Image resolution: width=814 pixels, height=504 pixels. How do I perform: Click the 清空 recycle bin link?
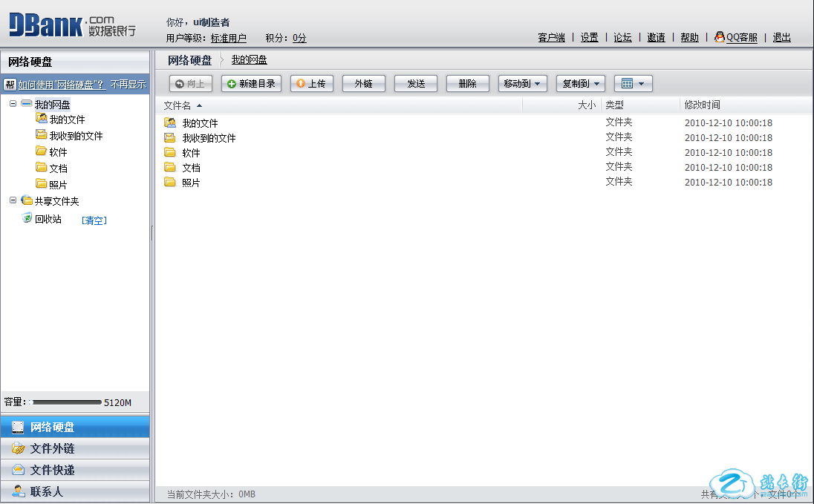point(94,220)
